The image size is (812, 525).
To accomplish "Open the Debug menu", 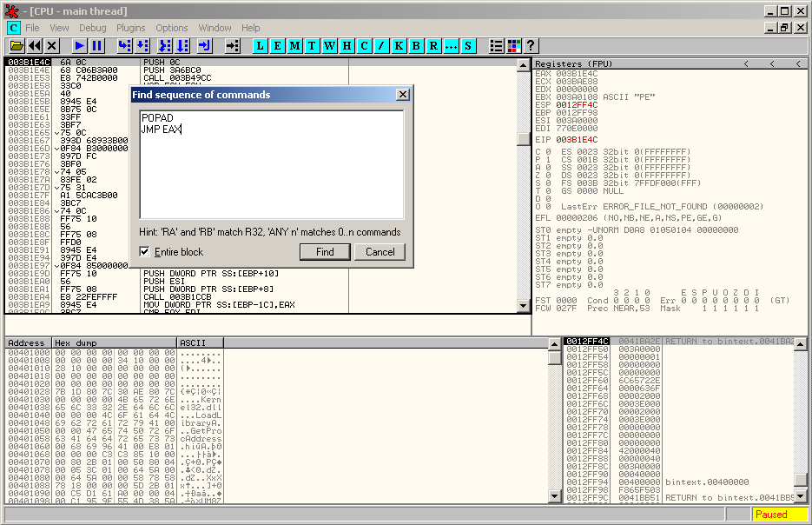I will [x=92, y=28].
